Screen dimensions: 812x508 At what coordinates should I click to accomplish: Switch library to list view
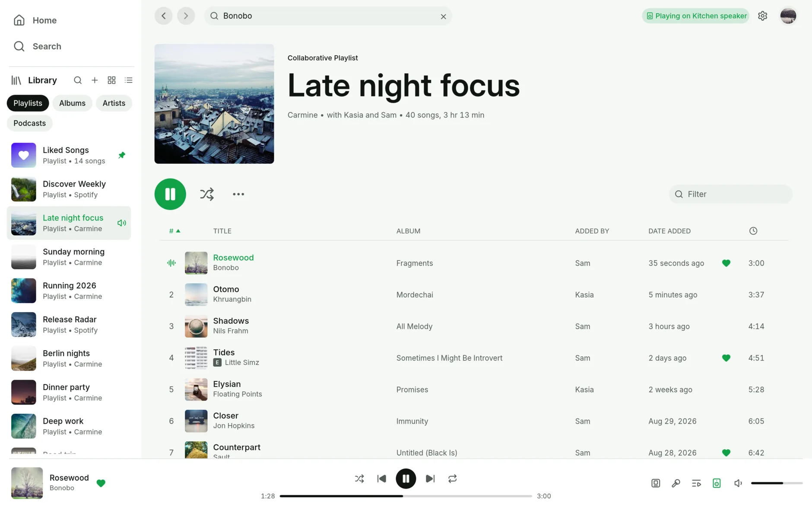point(129,80)
